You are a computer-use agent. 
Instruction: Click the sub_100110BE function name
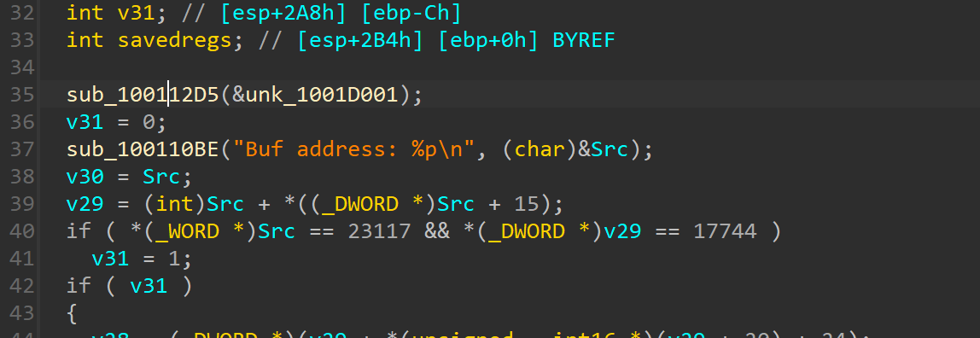[143, 149]
